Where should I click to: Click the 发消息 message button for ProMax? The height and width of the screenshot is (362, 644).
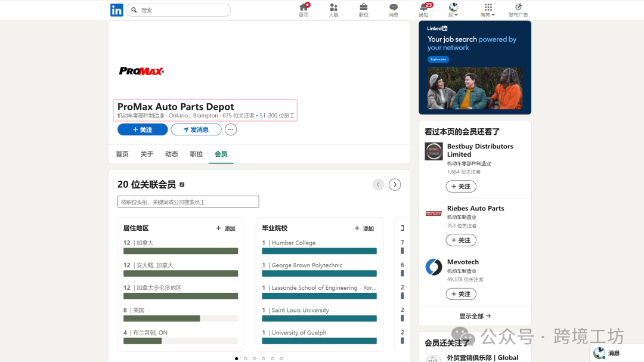click(x=196, y=129)
